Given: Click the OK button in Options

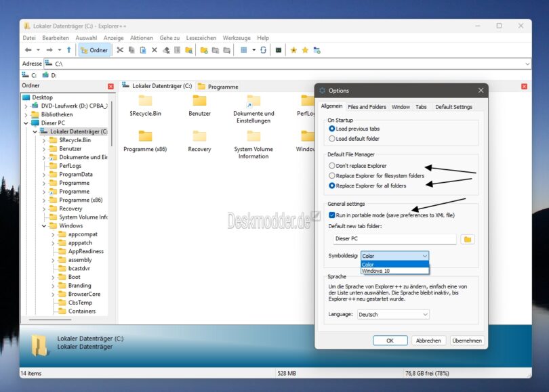Looking at the screenshot, I should point(390,340).
